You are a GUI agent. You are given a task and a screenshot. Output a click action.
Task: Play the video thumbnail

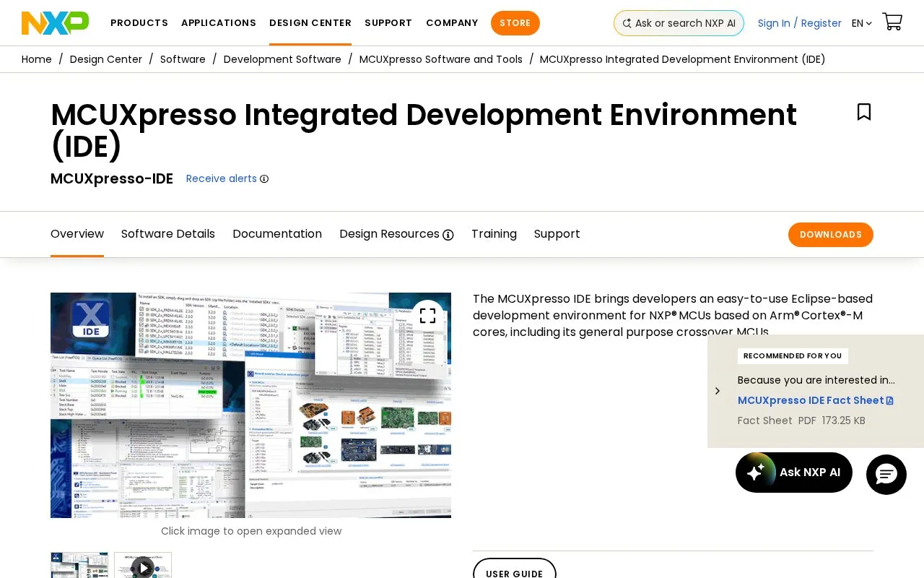click(x=143, y=566)
